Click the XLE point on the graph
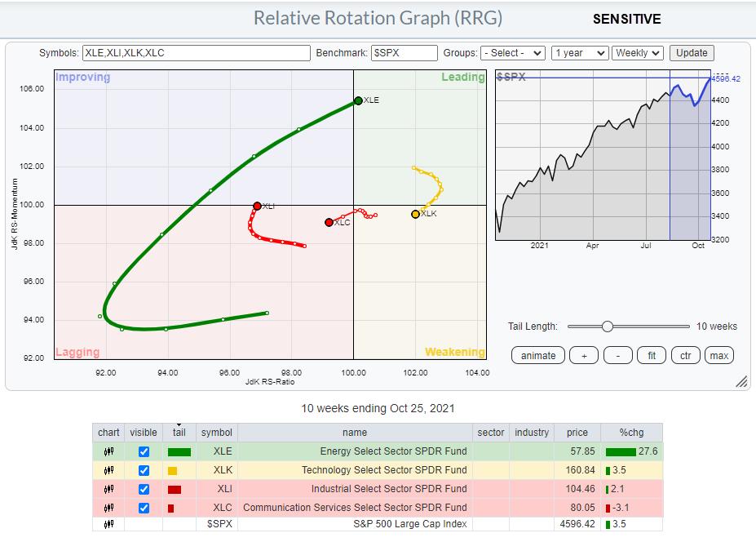Screen dimensions: 756x542 click(x=358, y=100)
